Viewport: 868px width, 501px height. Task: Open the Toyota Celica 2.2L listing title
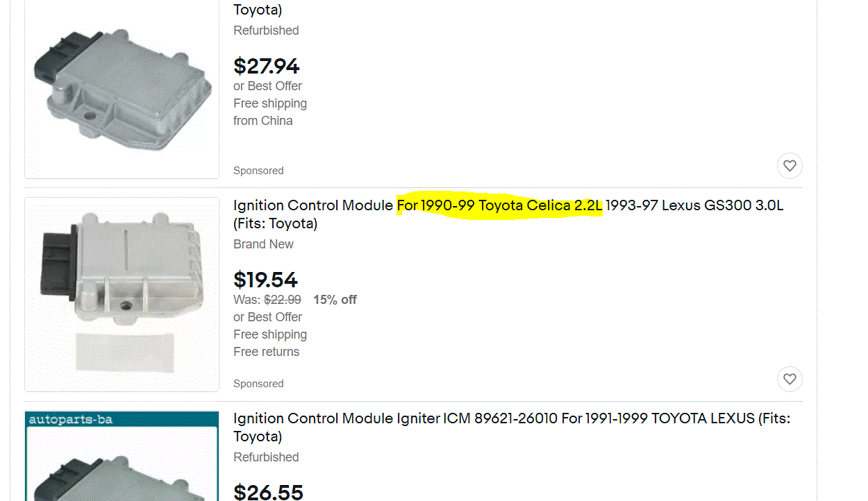(508, 206)
